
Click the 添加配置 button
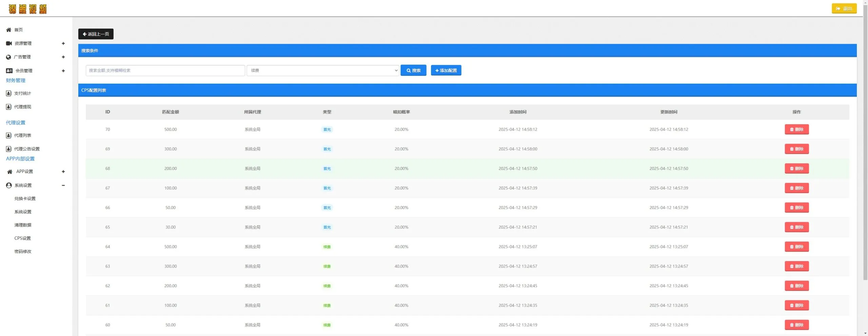pos(446,70)
